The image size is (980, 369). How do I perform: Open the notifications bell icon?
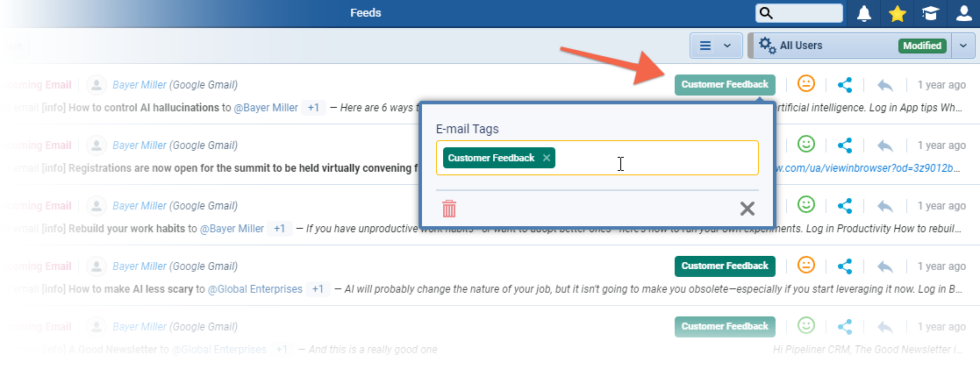tap(863, 14)
